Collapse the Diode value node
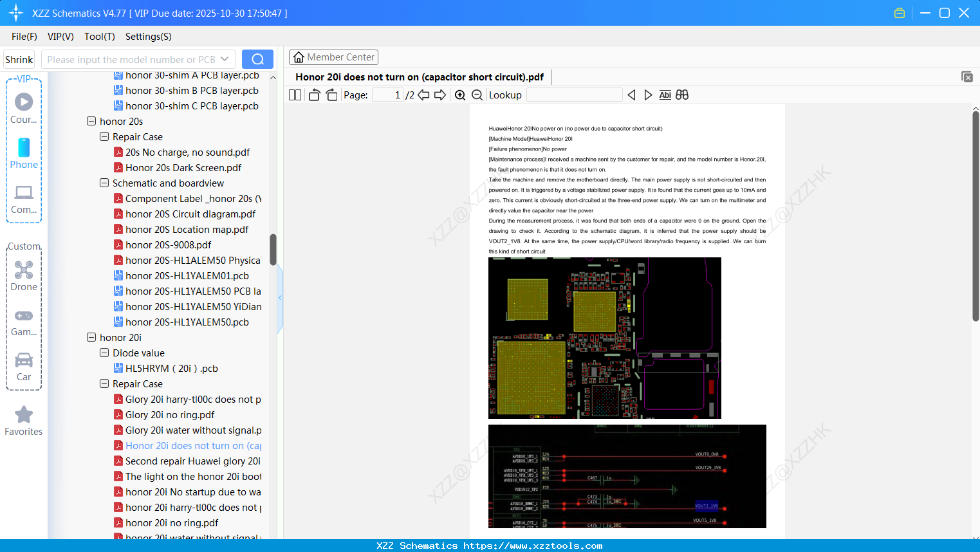 click(x=104, y=353)
